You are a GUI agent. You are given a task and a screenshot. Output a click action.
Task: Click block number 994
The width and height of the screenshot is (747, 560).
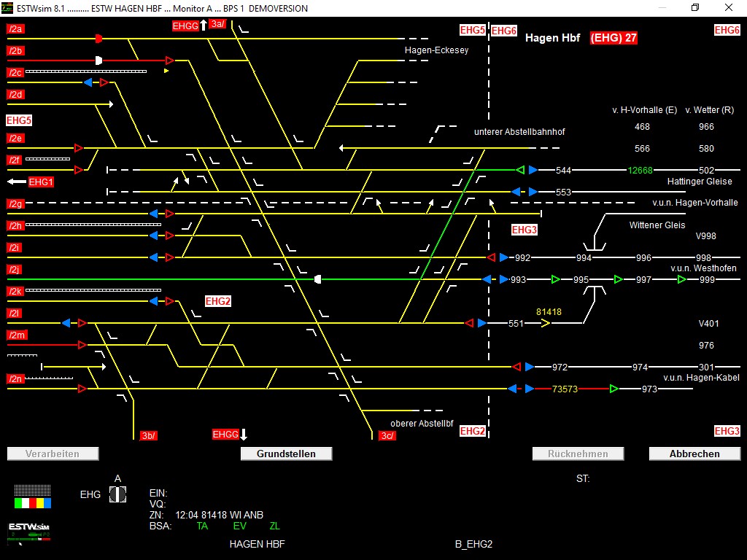coord(584,258)
